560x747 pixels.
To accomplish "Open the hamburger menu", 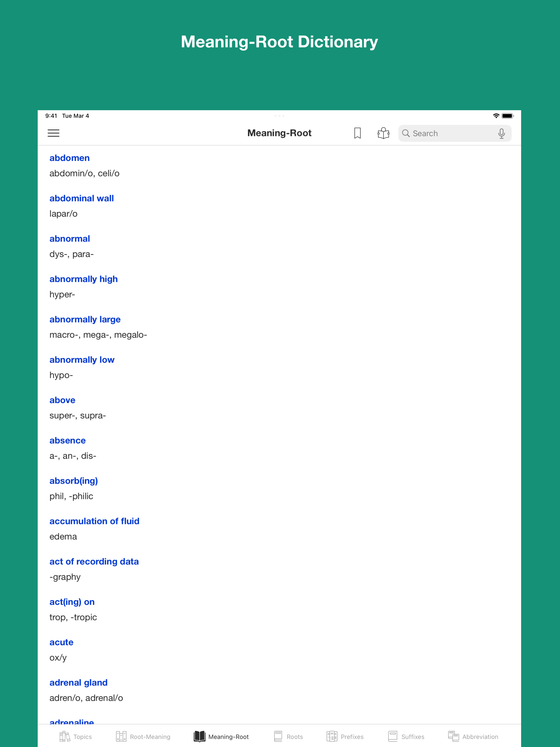I will (x=53, y=133).
